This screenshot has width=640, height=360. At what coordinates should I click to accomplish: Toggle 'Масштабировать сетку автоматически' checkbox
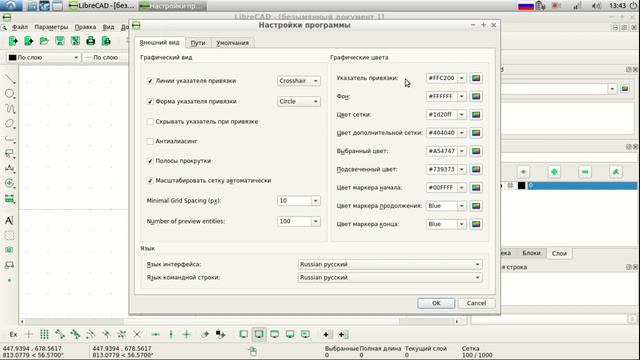(x=150, y=180)
